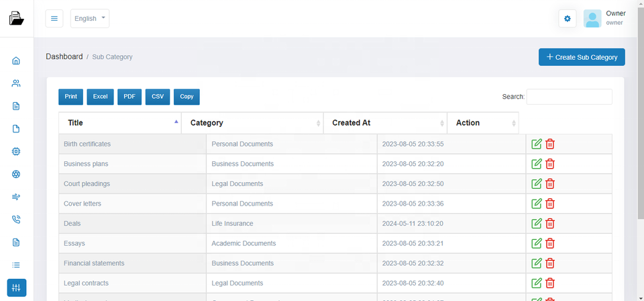Open the gear settings icon in header
The image size is (644, 301).
(567, 19)
